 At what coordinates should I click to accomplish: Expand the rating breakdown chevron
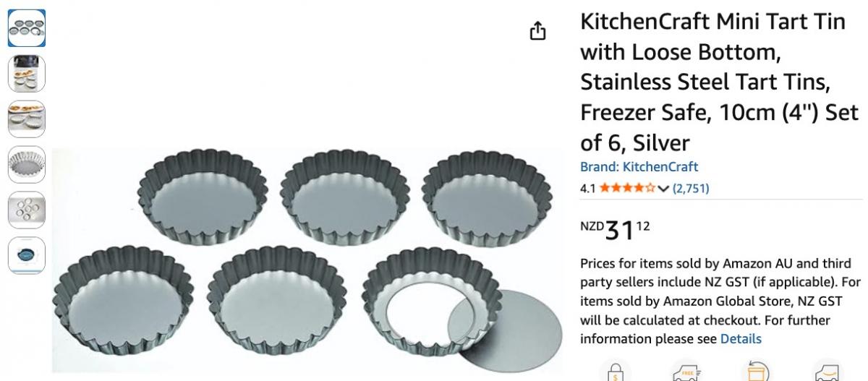click(663, 189)
